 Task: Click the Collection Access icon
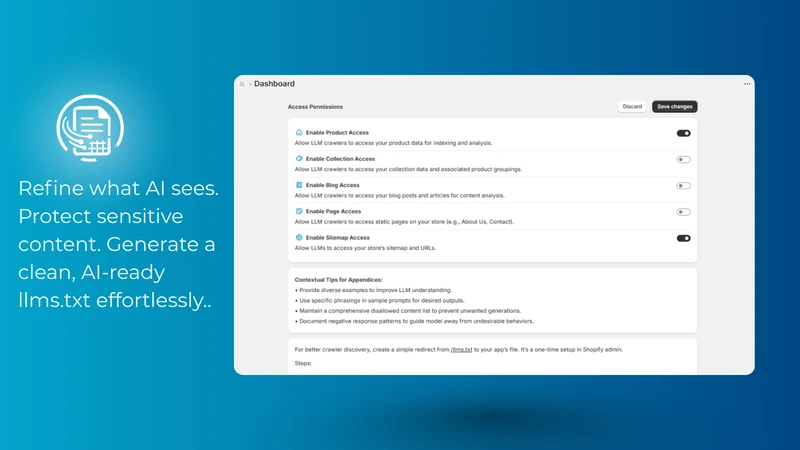(x=299, y=159)
